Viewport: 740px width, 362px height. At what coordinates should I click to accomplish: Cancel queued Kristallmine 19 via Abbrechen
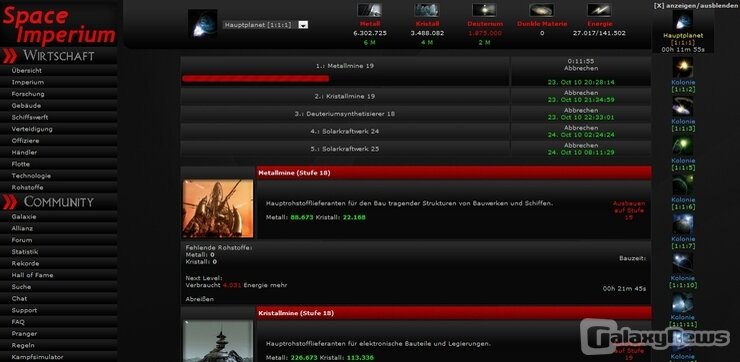[581, 93]
